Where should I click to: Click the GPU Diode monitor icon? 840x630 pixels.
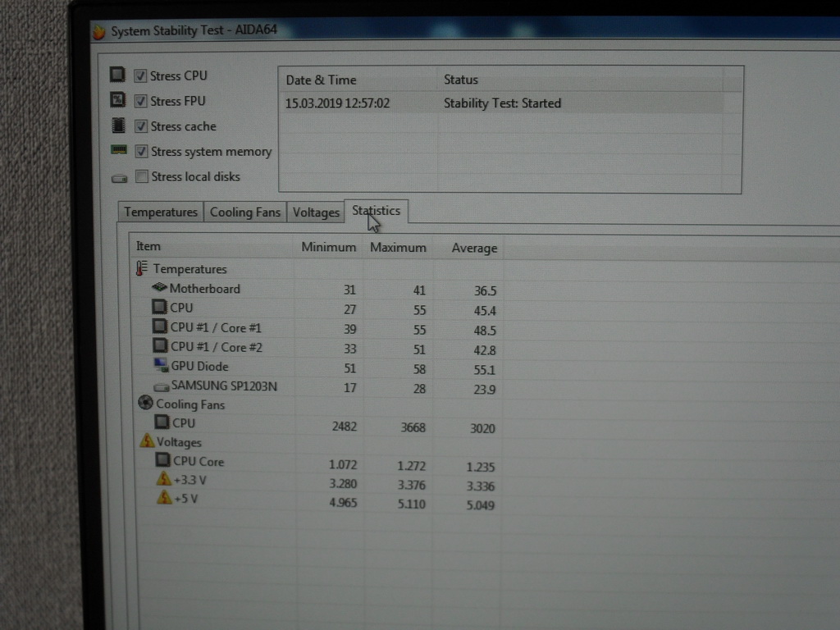[161, 366]
